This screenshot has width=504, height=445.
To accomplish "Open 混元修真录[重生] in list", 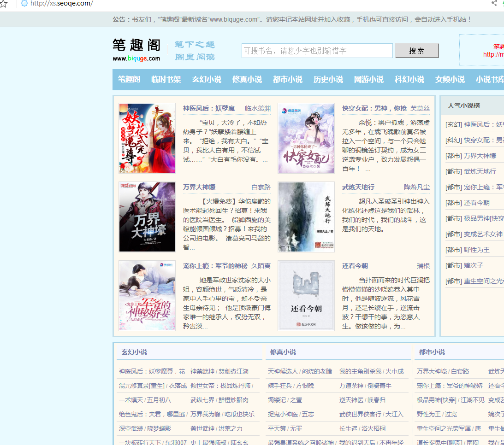I will tap(142, 386).
